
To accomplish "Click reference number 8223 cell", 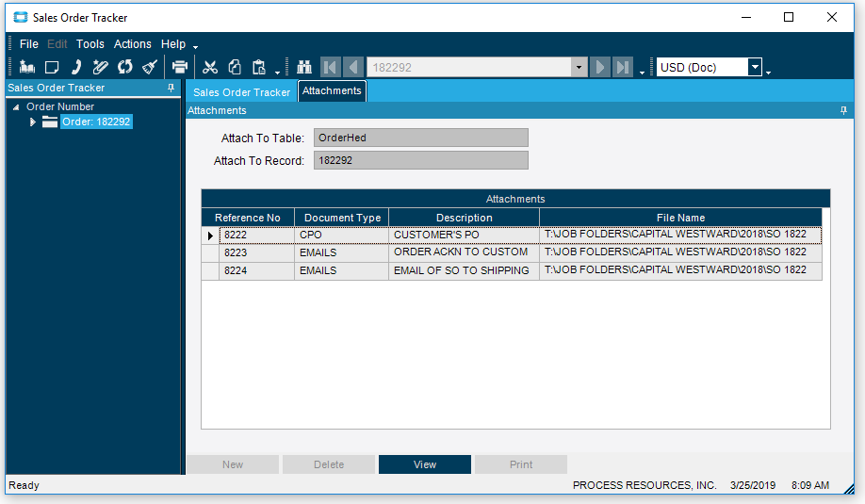I will (256, 253).
